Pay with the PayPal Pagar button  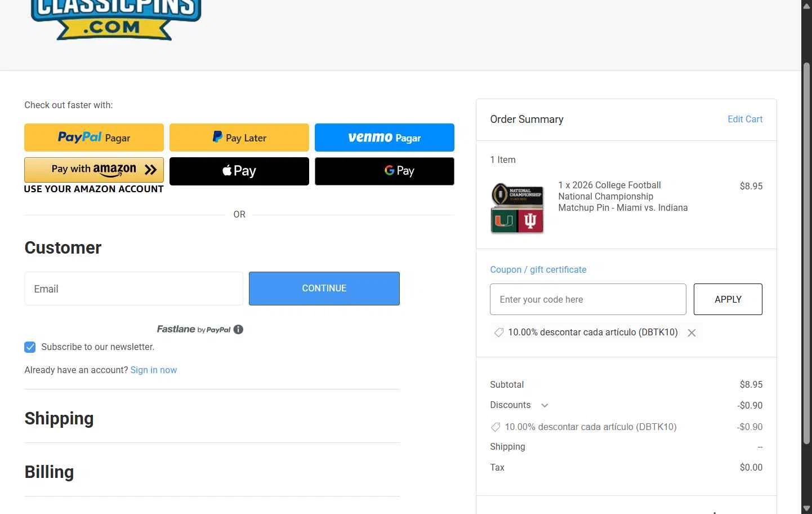[x=94, y=138]
